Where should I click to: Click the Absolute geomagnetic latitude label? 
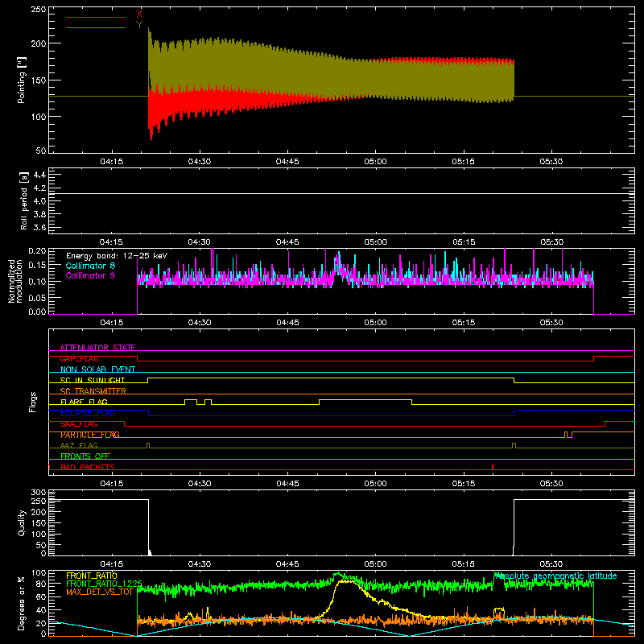555,576
